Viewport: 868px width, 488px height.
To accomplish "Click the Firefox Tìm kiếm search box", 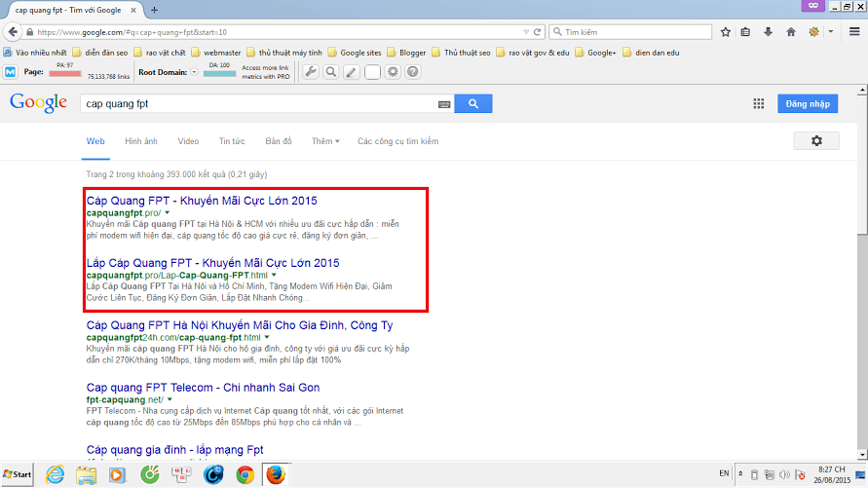I will pos(630,32).
